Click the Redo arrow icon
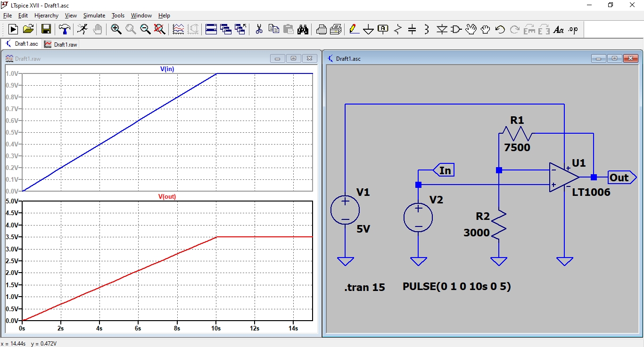The image size is (644, 347). [515, 29]
